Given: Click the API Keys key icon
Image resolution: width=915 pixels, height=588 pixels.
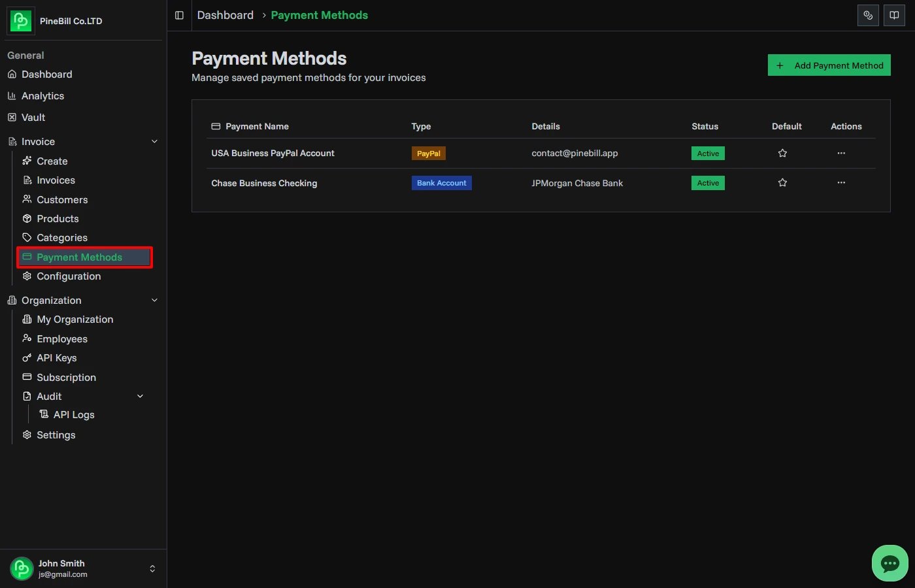Looking at the screenshot, I should 27,358.
